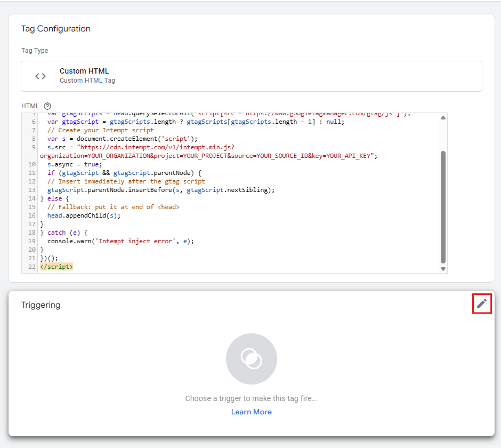Click 'Choose a trigger to make this tag fire' text
The height and width of the screenshot is (448, 501).
click(x=252, y=398)
